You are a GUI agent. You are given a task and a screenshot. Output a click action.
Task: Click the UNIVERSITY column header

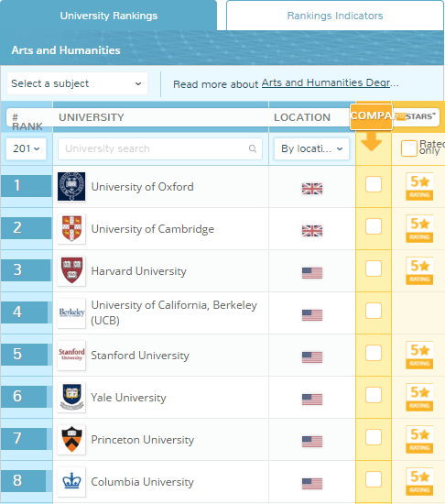pos(92,117)
